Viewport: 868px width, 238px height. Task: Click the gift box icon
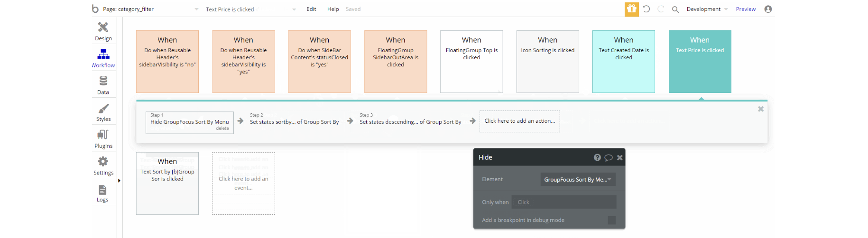click(631, 9)
